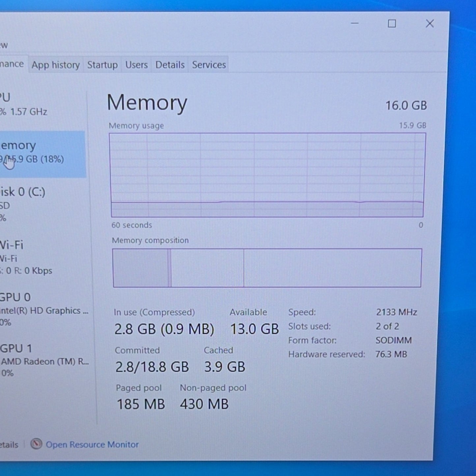Maximize the Task Manager window
The image size is (476, 476).
(392, 24)
